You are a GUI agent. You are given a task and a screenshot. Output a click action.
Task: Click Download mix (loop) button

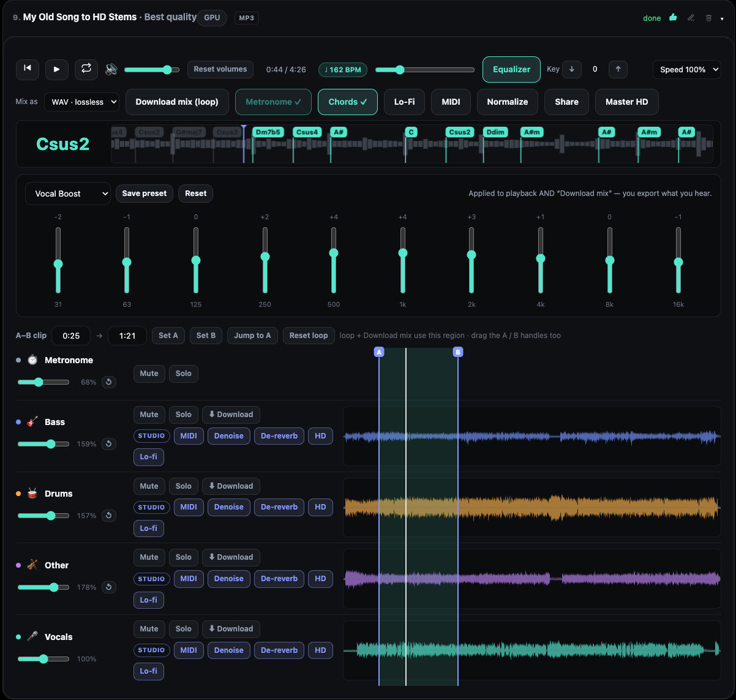pyautogui.click(x=177, y=102)
